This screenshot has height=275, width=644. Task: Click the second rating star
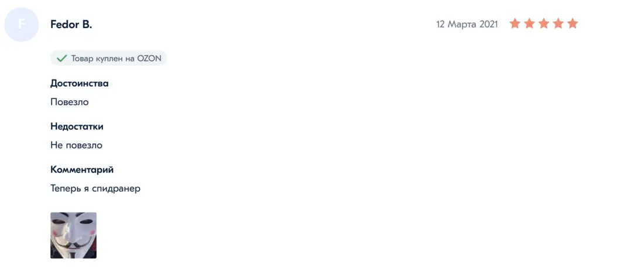[529, 24]
